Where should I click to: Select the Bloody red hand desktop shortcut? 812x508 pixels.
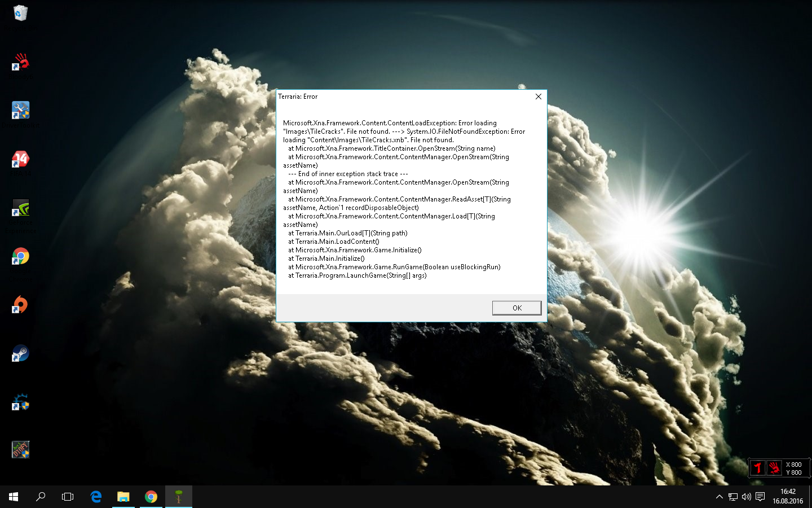[20, 62]
